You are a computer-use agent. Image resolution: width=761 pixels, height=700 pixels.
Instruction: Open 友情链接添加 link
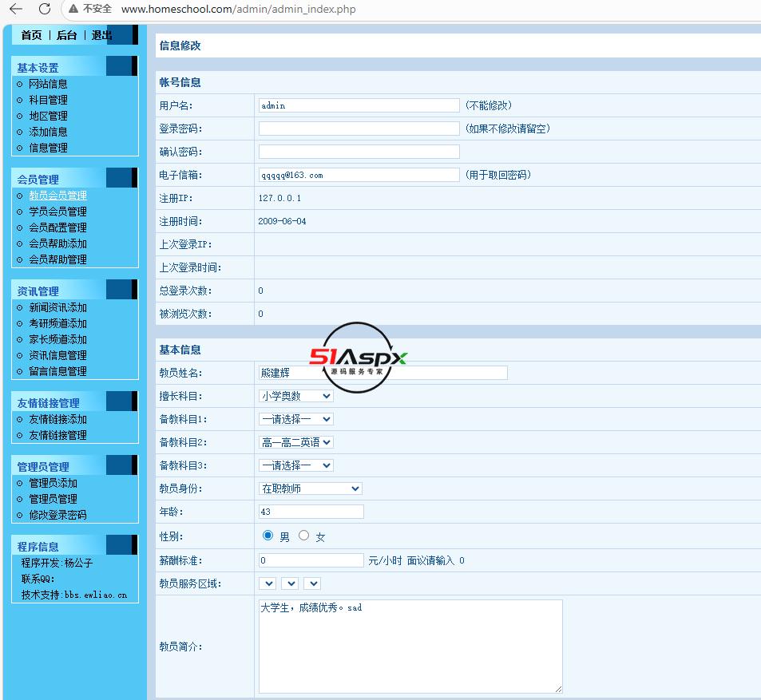[57, 419]
